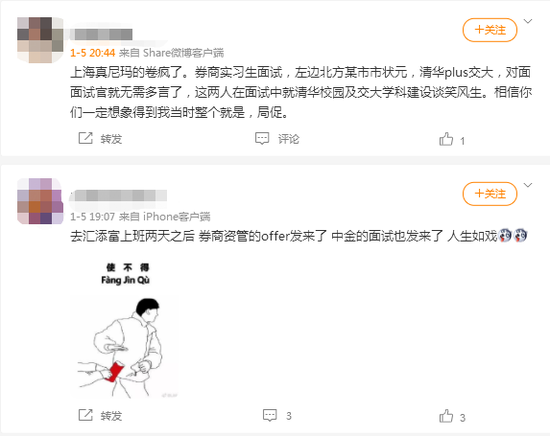
Task: Open second post's timestamp 1-5 19:07
Action: [x=93, y=217]
